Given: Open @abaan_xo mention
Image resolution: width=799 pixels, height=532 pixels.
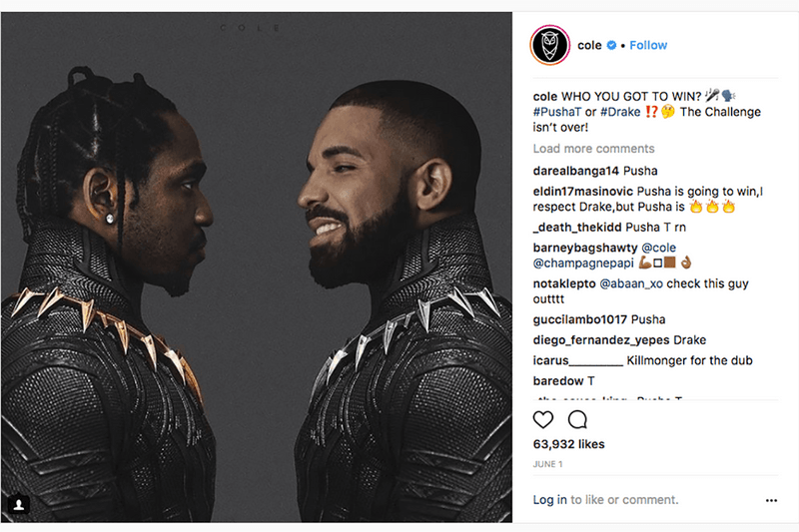Looking at the screenshot, I should tap(631, 283).
